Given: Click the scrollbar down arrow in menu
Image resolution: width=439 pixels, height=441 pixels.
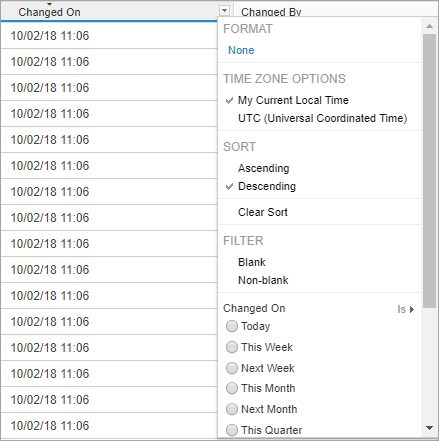Looking at the screenshot, I should (430, 428).
